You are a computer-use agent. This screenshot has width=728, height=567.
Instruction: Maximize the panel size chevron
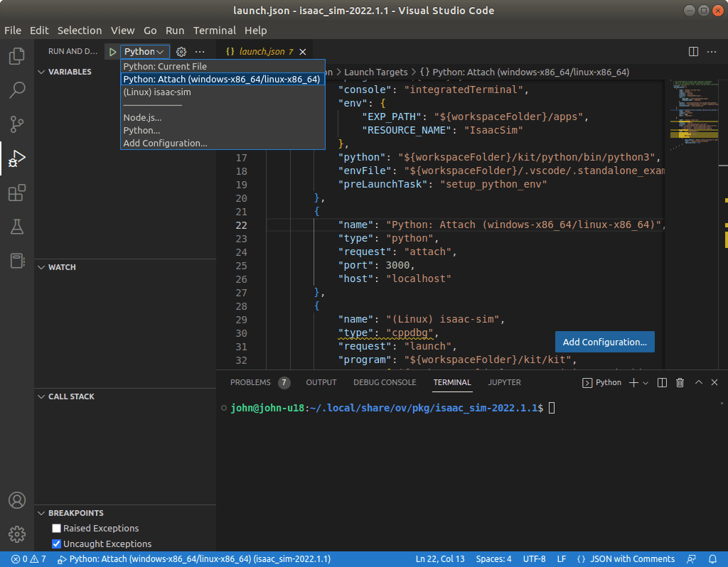point(698,382)
